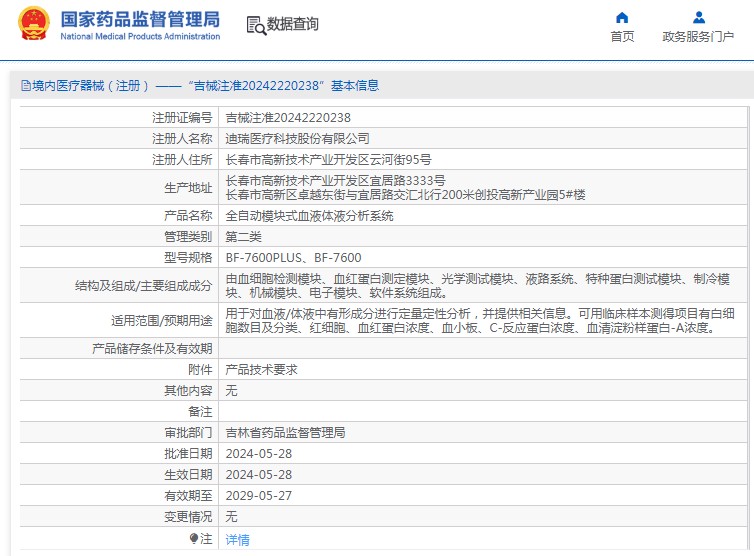This screenshot has width=754, height=556.
Task: Click the 境内医疗器械（注册）heading text
Action: click(x=90, y=86)
